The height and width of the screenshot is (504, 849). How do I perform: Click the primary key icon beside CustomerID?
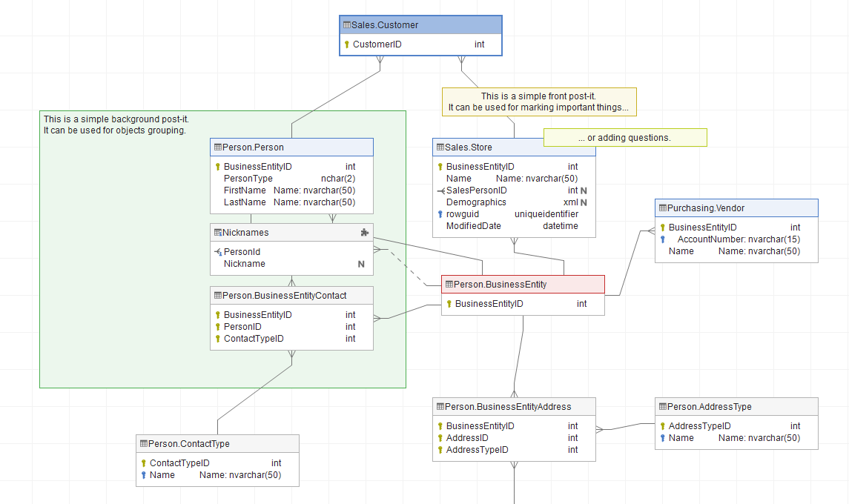(x=346, y=44)
